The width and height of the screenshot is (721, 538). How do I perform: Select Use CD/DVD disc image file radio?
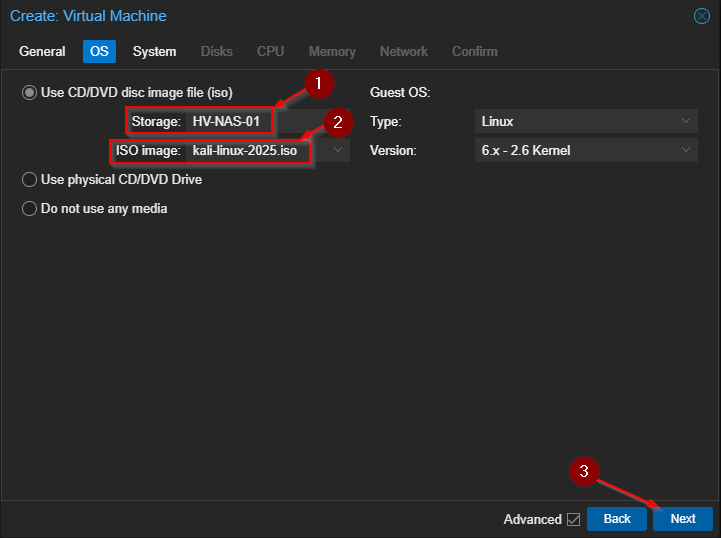tap(29, 92)
